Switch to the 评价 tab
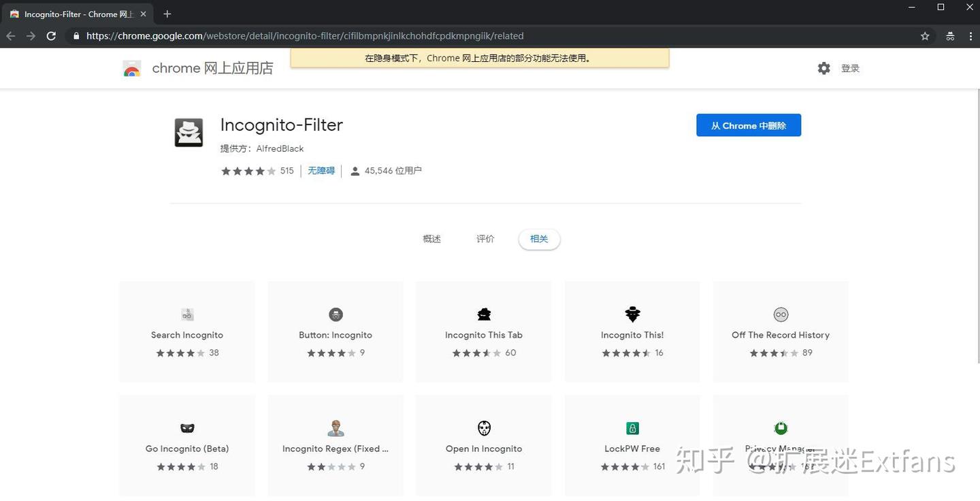Viewport: 980px width, 501px height. pyautogui.click(x=485, y=238)
